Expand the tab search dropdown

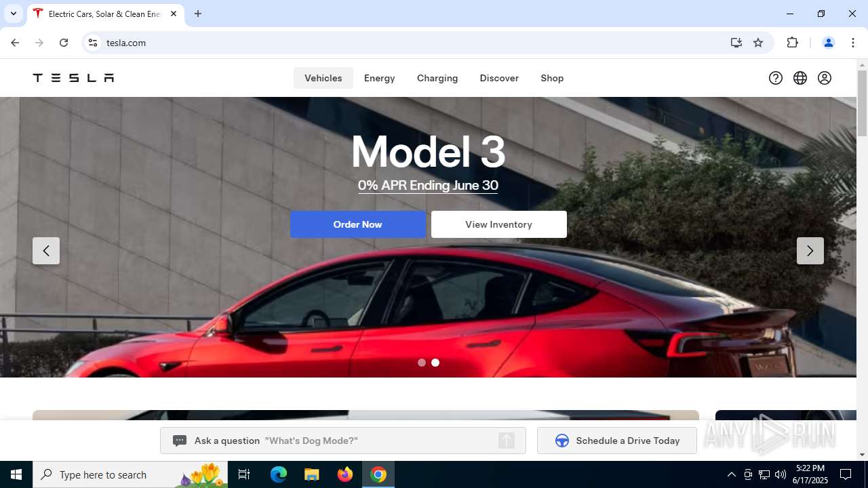pyautogui.click(x=13, y=14)
